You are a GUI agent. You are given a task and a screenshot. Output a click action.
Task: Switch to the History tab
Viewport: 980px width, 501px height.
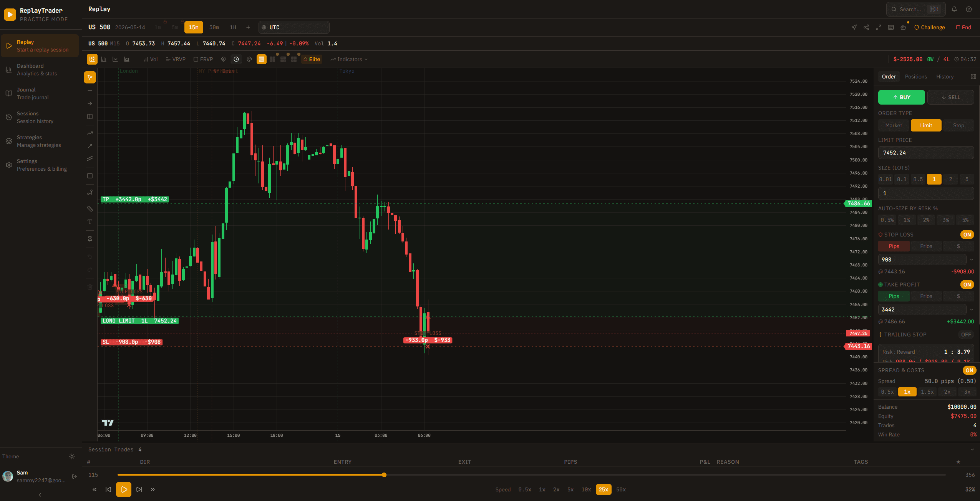click(x=945, y=77)
